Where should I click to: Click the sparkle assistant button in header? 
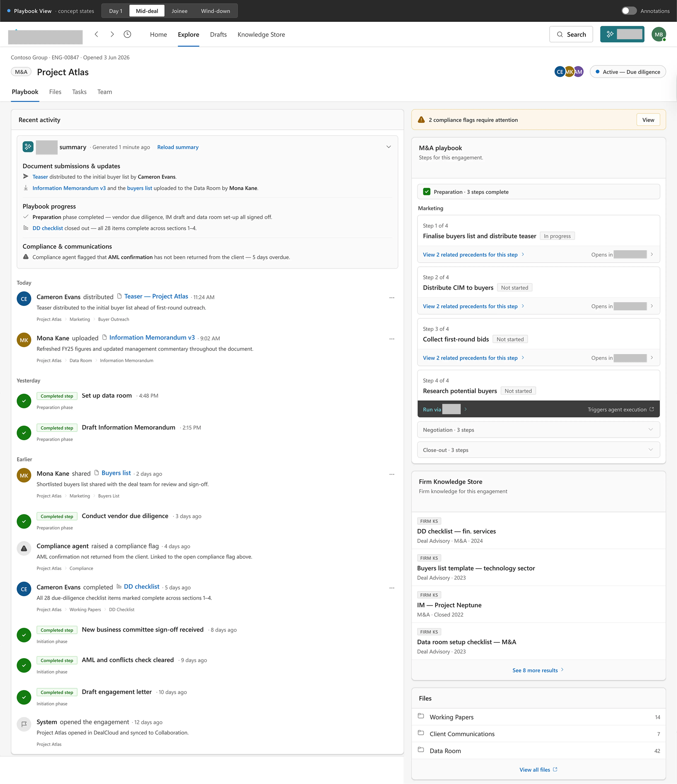(x=622, y=34)
